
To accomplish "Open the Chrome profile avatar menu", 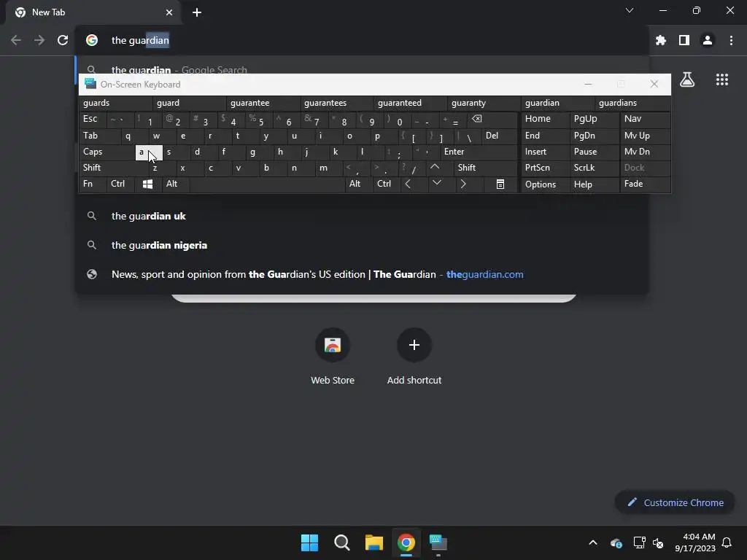I will click(x=708, y=41).
